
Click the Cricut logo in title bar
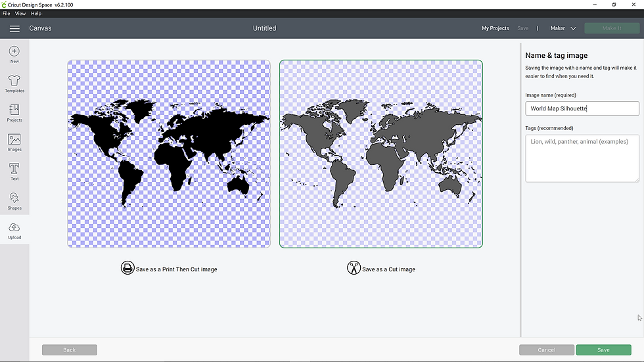click(x=4, y=5)
